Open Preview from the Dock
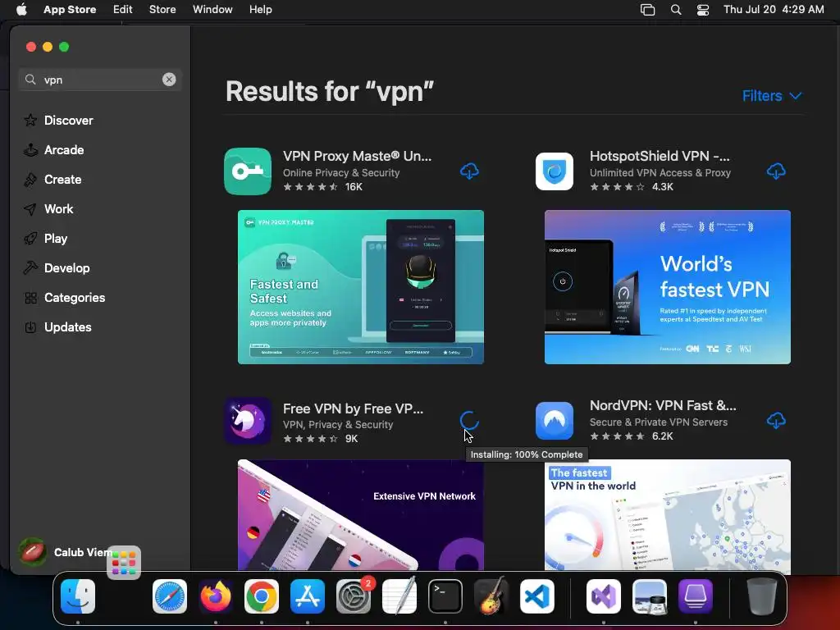 (650, 596)
